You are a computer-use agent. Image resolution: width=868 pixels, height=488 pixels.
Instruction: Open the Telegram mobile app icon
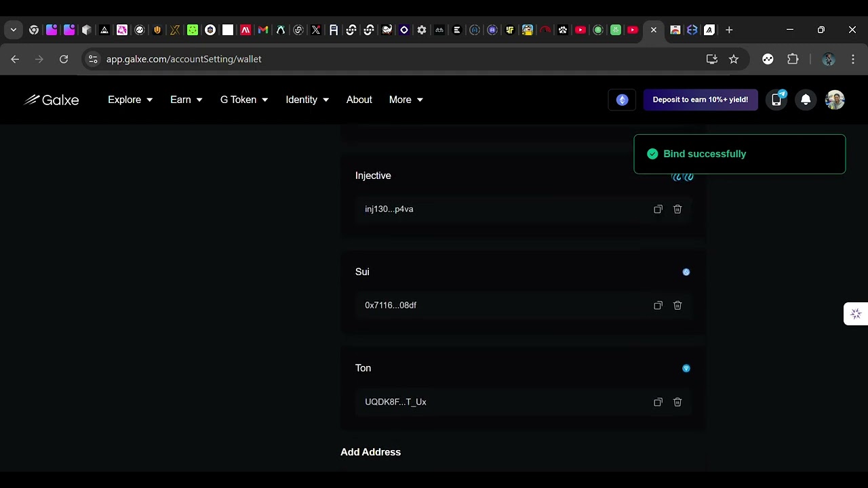[x=777, y=100]
